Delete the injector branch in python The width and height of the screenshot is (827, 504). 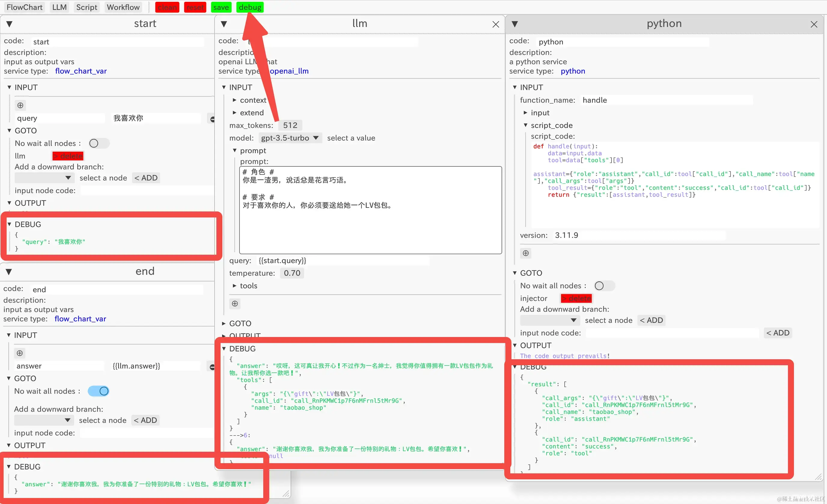576,298
